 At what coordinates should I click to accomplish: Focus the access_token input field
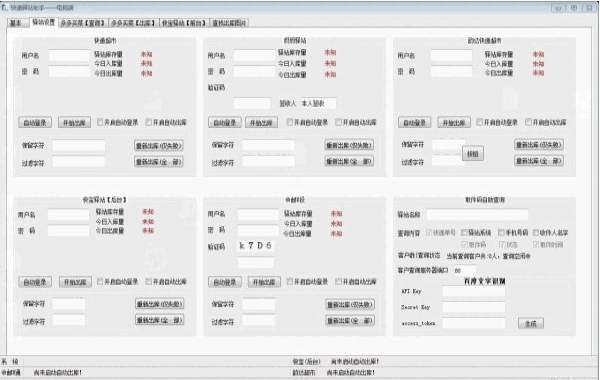tap(474, 323)
